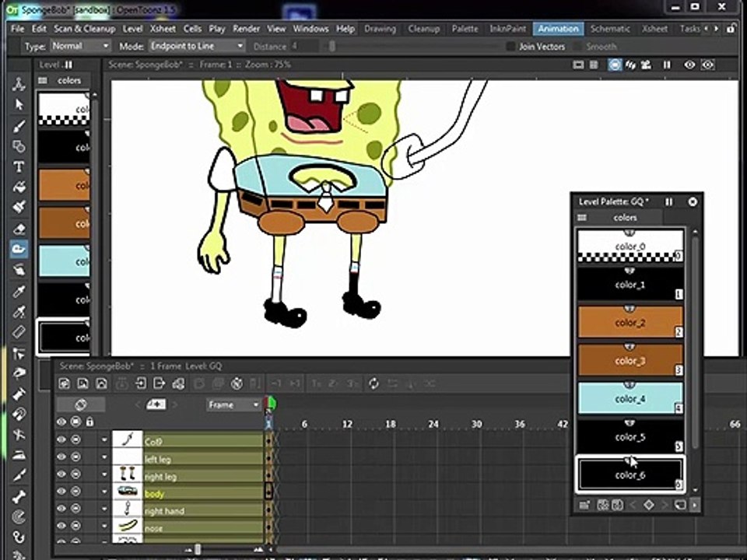Open the Render menu

click(x=246, y=29)
